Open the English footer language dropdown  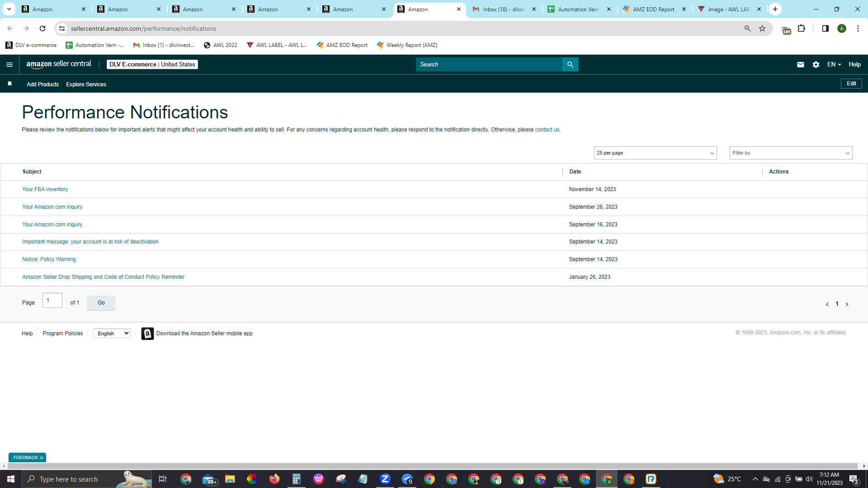tap(112, 333)
